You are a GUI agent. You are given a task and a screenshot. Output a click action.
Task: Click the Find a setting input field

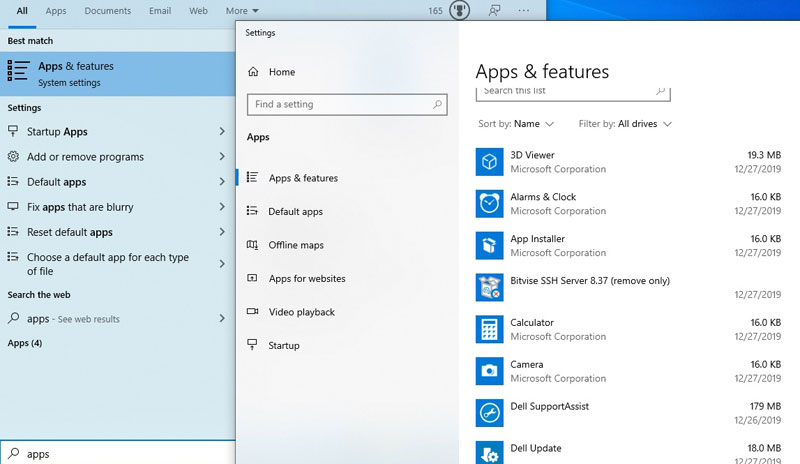(347, 104)
